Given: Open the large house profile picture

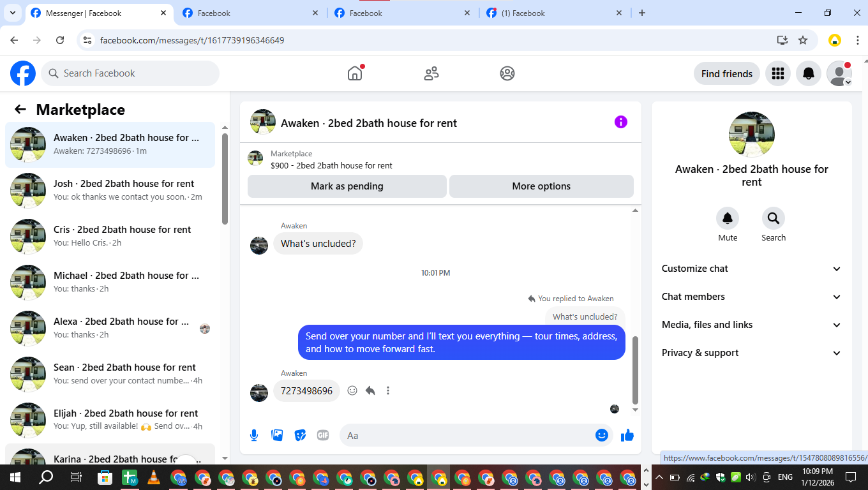Looking at the screenshot, I should pyautogui.click(x=751, y=135).
